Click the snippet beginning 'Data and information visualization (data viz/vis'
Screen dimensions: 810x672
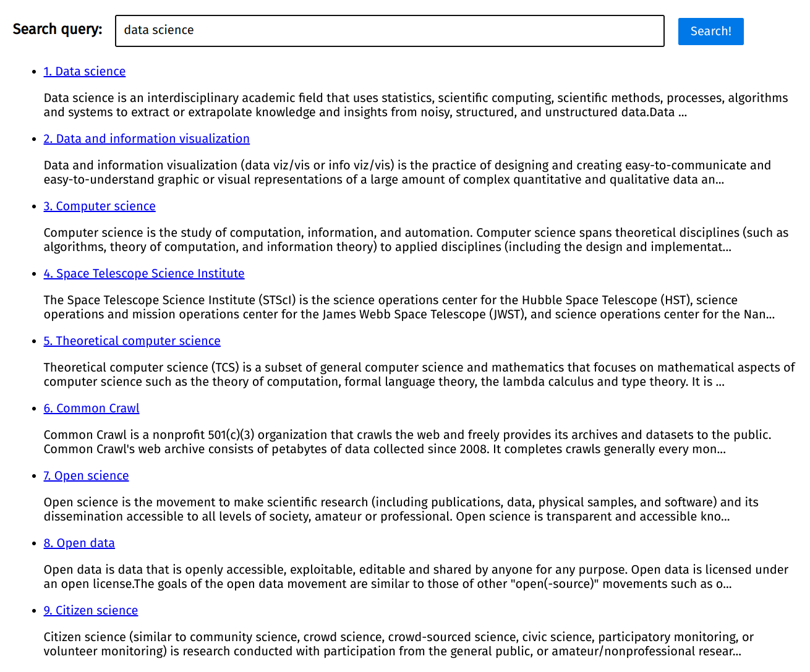(407, 172)
